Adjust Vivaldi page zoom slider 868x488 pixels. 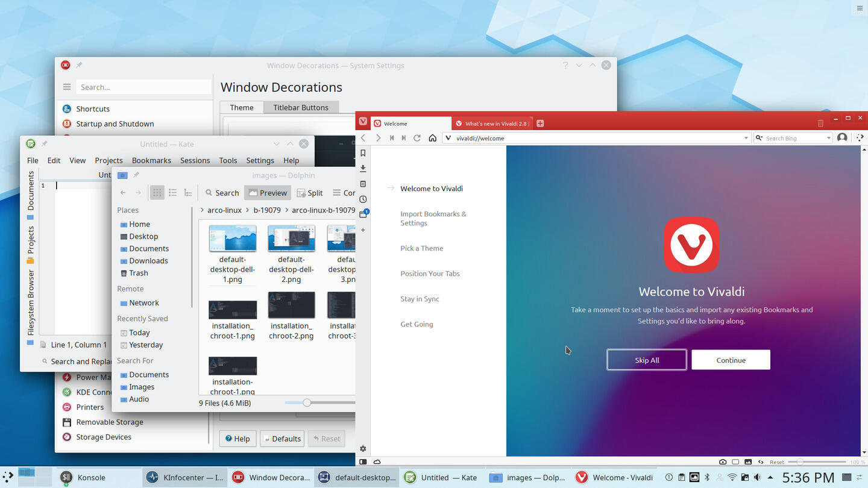pyautogui.click(x=817, y=462)
